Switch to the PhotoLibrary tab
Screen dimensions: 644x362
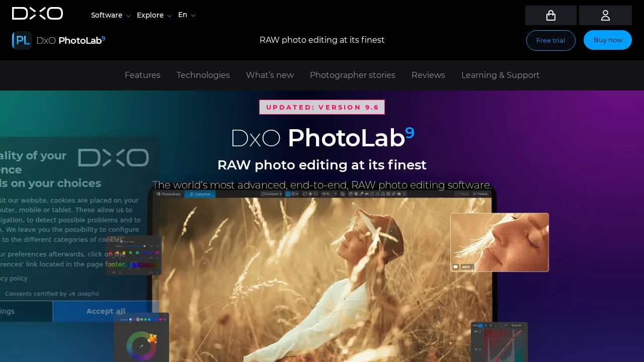point(172,194)
